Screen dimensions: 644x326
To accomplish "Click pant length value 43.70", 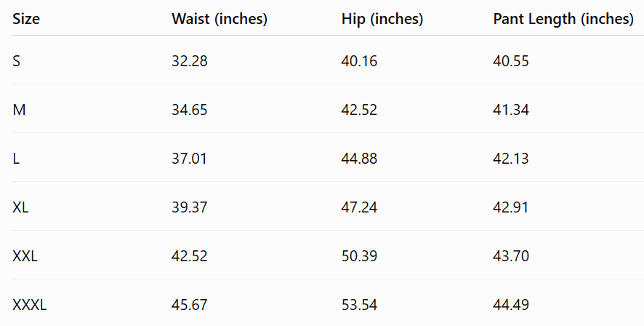I will click(511, 256).
